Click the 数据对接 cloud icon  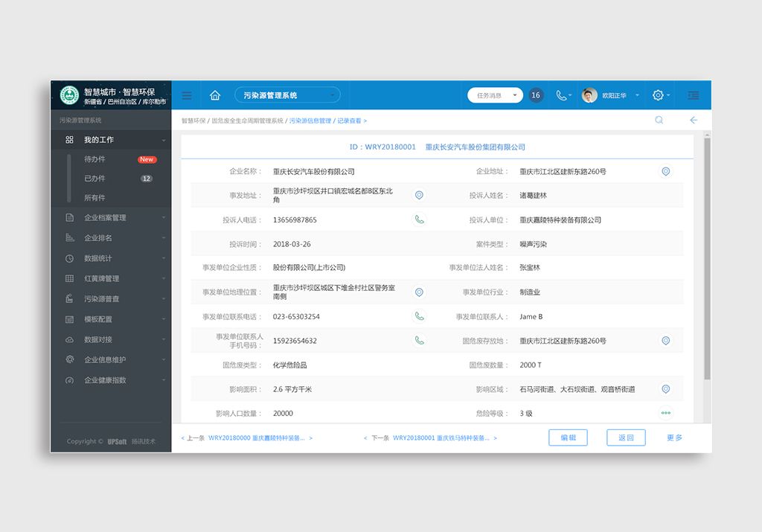(x=69, y=339)
